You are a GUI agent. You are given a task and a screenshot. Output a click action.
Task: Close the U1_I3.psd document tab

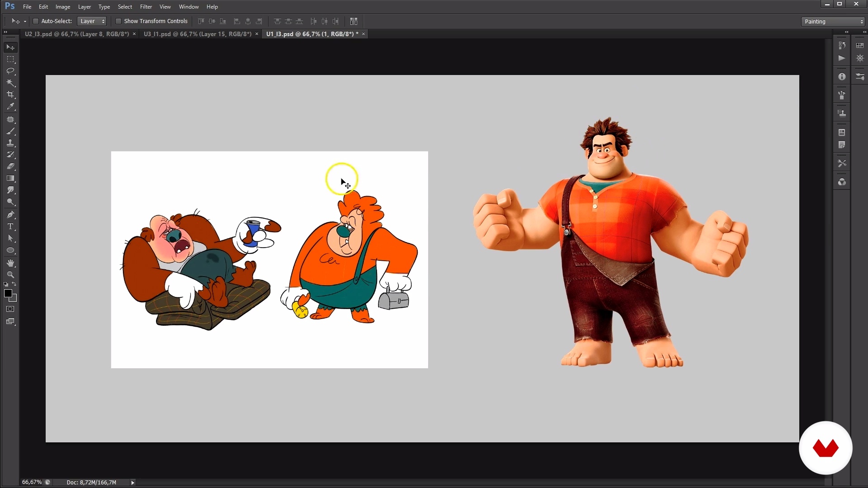pyautogui.click(x=363, y=34)
